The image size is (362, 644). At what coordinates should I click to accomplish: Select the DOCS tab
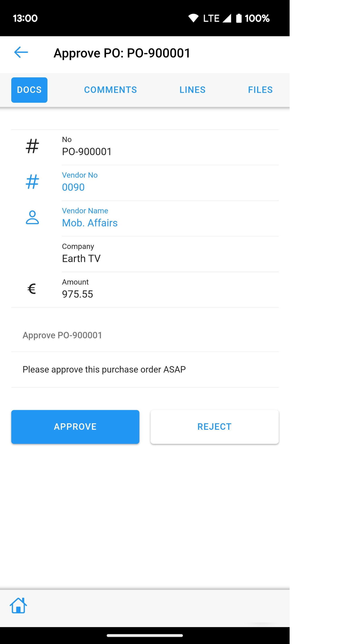29,90
